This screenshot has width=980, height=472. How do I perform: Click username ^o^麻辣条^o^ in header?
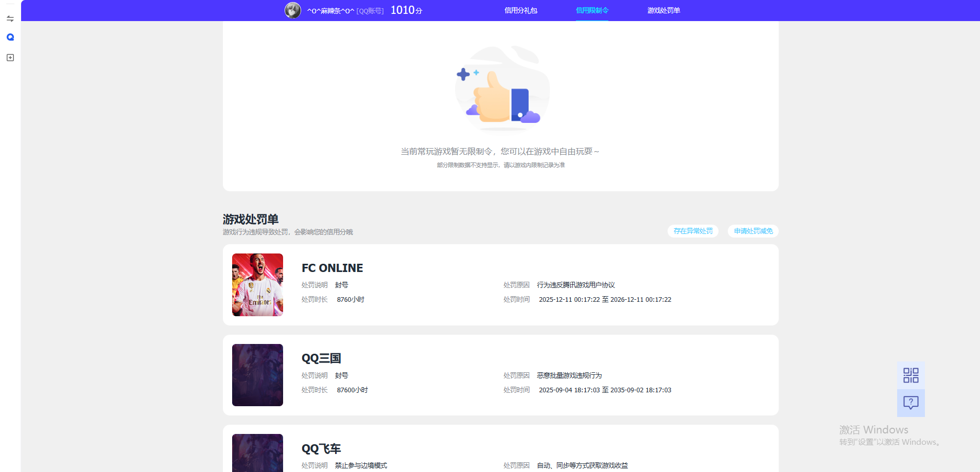click(330, 11)
